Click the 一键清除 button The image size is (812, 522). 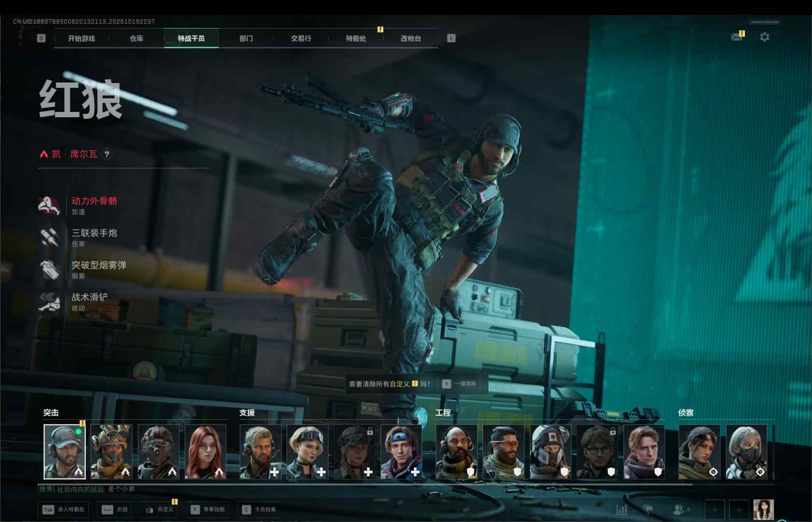459,384
